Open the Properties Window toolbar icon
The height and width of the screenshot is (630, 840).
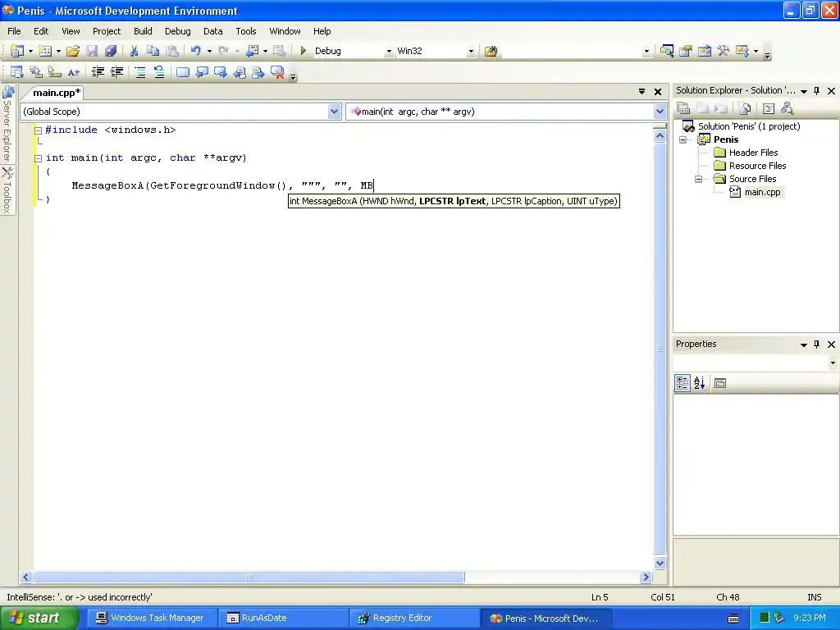[x=685, y=51]
